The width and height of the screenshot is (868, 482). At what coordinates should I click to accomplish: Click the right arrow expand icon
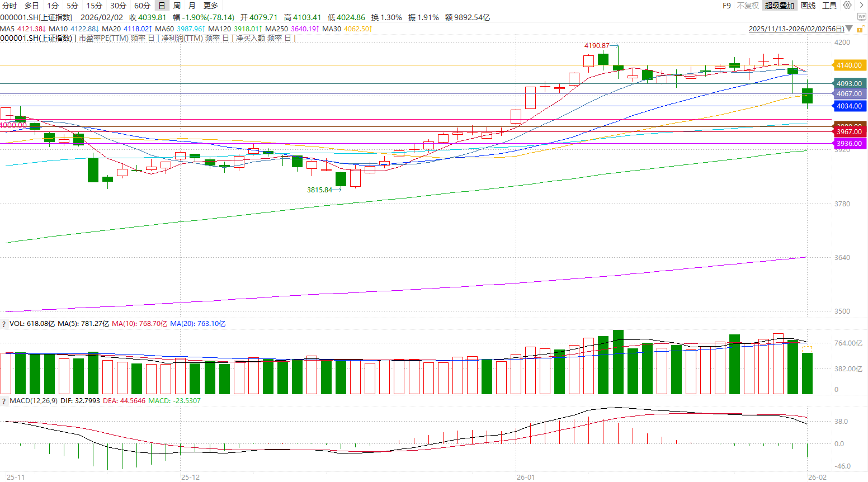(861, 5)
